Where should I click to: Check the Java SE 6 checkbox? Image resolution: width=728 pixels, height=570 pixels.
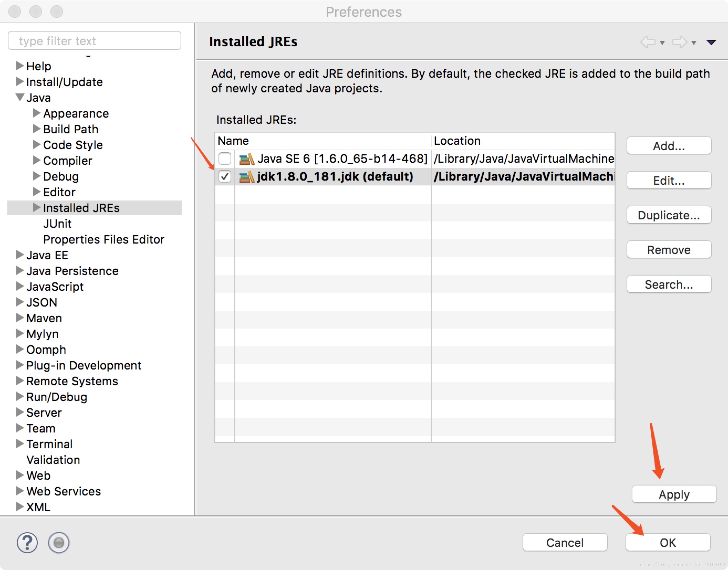pyautogui.click(x=225, y=159)
